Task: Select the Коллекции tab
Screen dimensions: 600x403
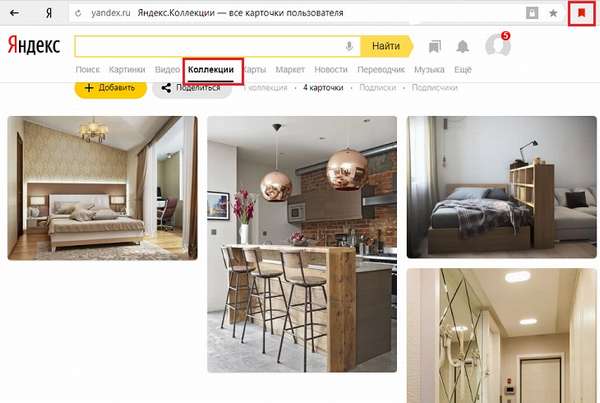Action: 211,70
